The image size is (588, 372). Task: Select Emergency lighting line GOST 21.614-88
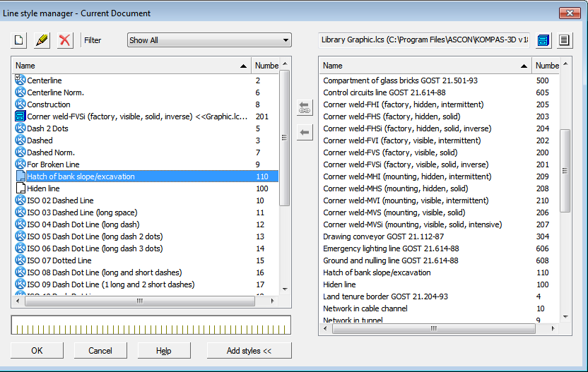(x=391, y=248)
